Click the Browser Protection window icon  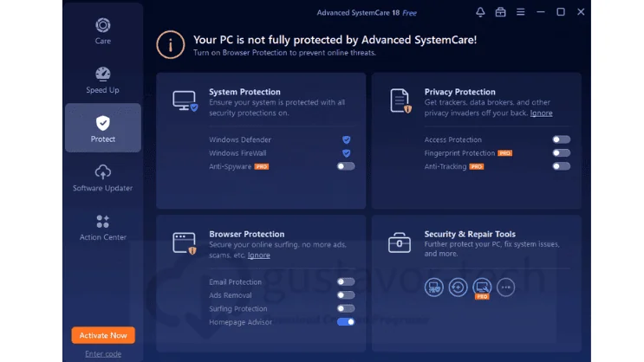(185, 243)
